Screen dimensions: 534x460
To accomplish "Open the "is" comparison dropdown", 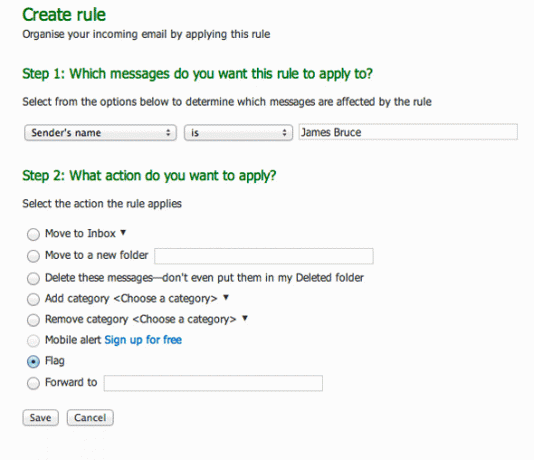I will click(238, 133).
